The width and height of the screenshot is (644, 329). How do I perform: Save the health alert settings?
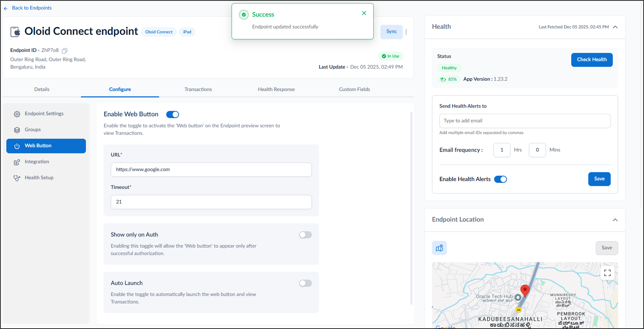coord(599,179)
